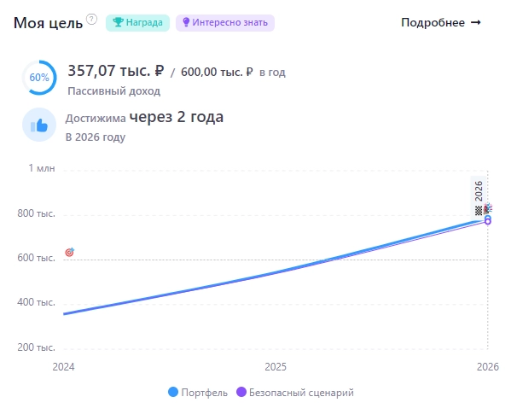Click the 2024 x-axis label
The image size is (517, 420).
point(64,367)
